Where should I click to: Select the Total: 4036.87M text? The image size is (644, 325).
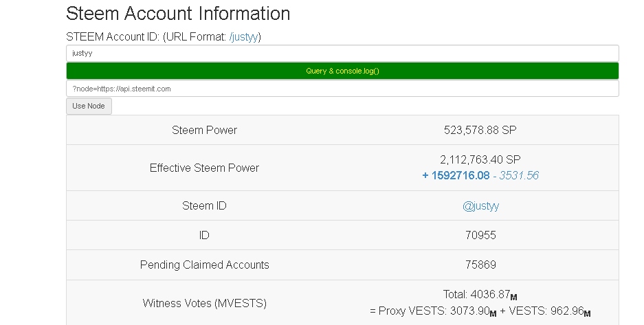point(480,295)
